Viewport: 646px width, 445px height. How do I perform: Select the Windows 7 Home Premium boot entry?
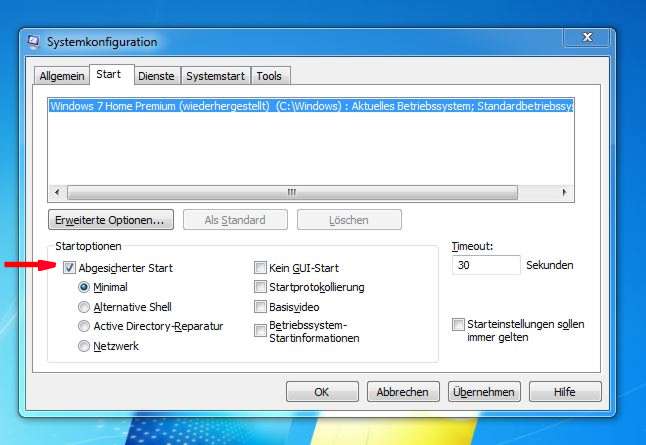tap(311, 106)
